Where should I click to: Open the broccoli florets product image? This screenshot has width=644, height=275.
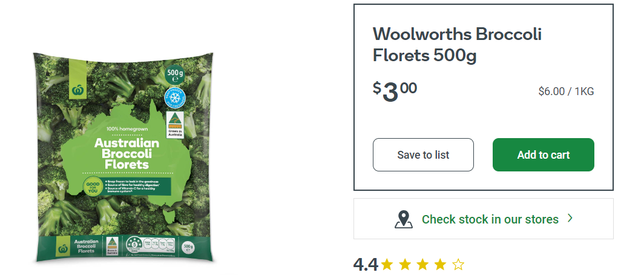pyautogui.click(x=123, y=157)
